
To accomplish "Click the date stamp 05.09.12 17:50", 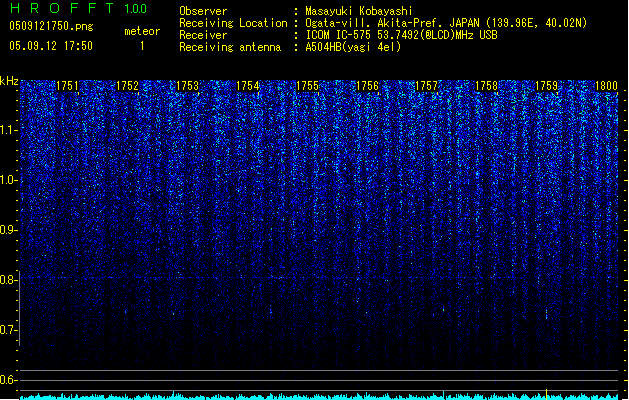I will 51,46.
